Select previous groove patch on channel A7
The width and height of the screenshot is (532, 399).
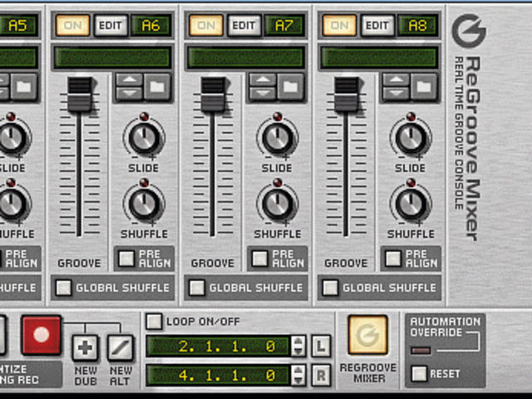click(263, 81)
